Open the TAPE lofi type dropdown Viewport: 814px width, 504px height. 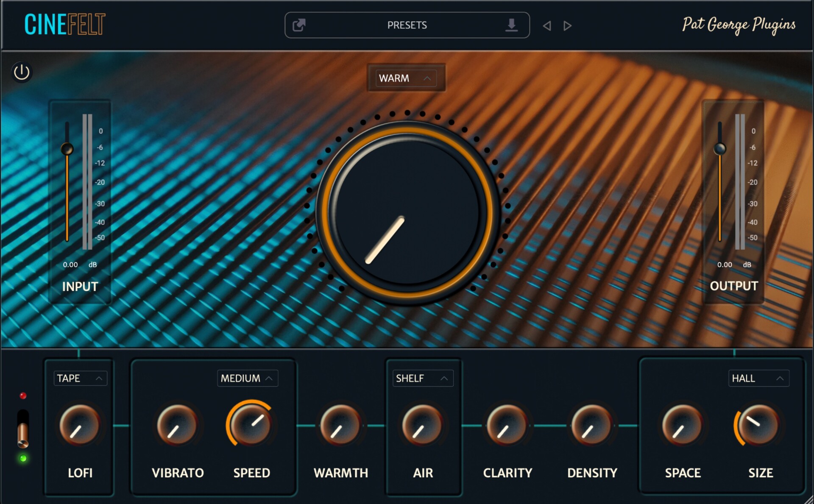point(80,378)
